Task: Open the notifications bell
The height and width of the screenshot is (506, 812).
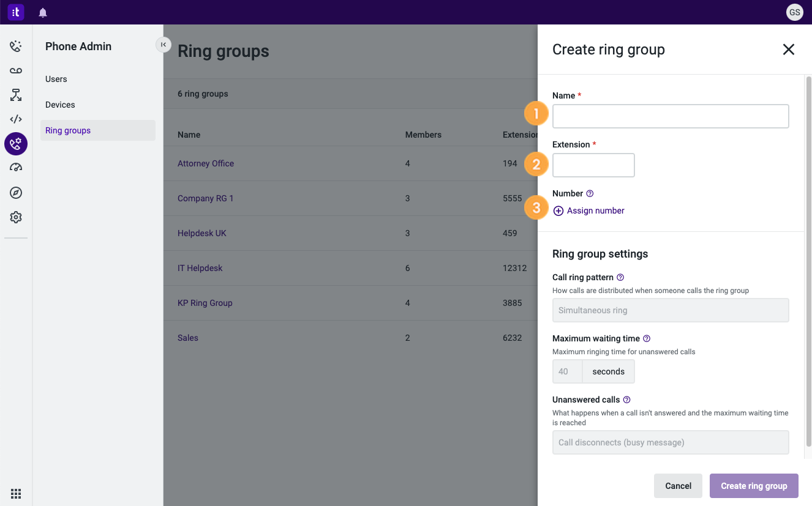Action: (x=42, y=12)
